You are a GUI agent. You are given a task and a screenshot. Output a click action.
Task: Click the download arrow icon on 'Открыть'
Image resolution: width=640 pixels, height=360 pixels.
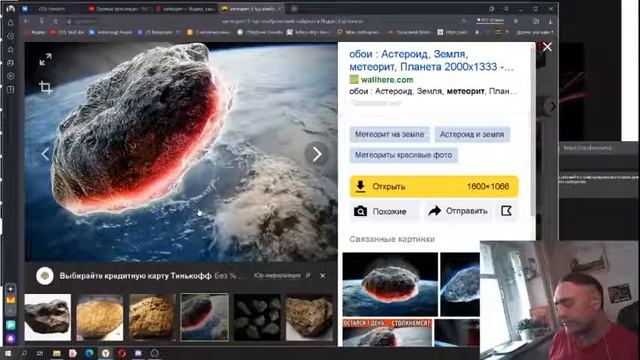(360, 187)
